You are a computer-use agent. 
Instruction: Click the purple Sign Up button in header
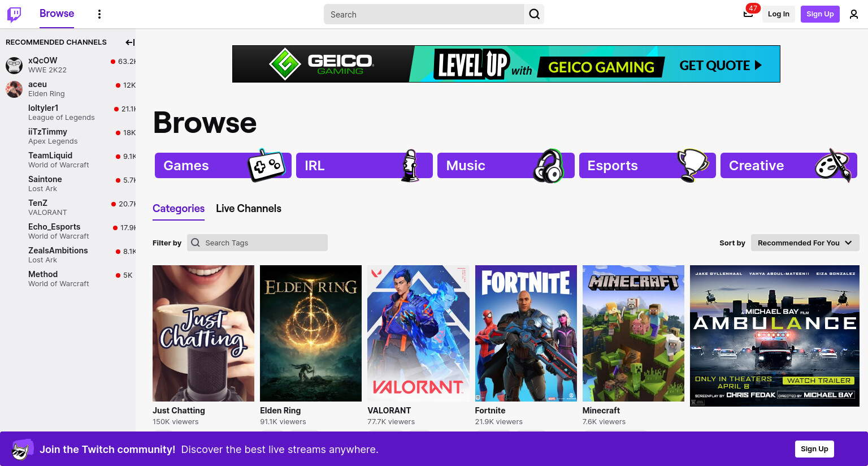tap(820, 14)
